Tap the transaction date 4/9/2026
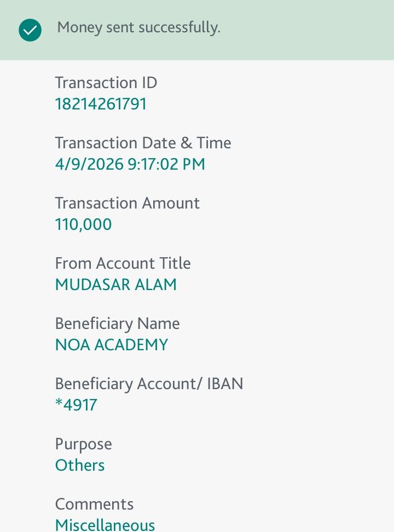Viewport: 394px width, 532px height. [89, 164]
